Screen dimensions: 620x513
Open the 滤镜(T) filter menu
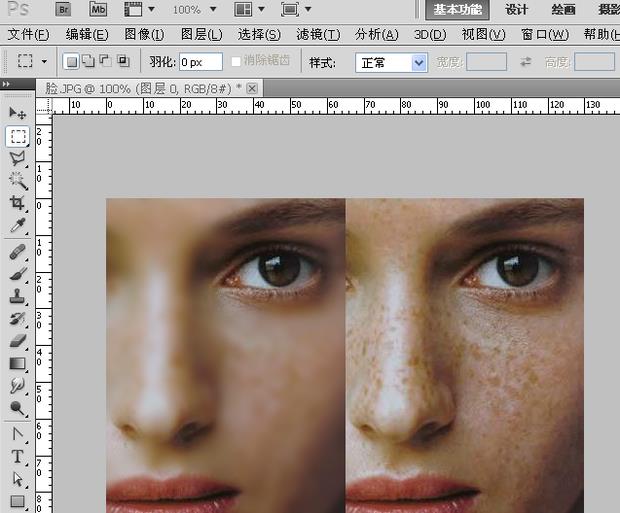(318, 35)
